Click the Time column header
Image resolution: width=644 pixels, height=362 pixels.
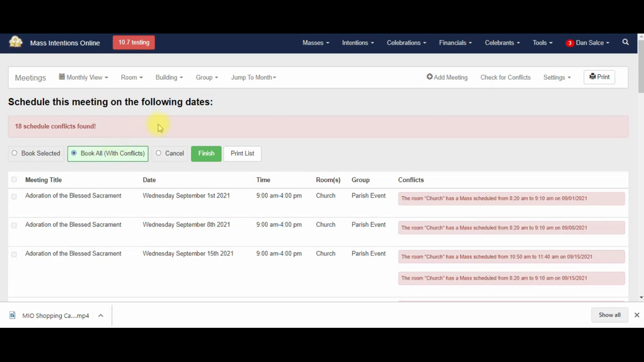point(263,179)
